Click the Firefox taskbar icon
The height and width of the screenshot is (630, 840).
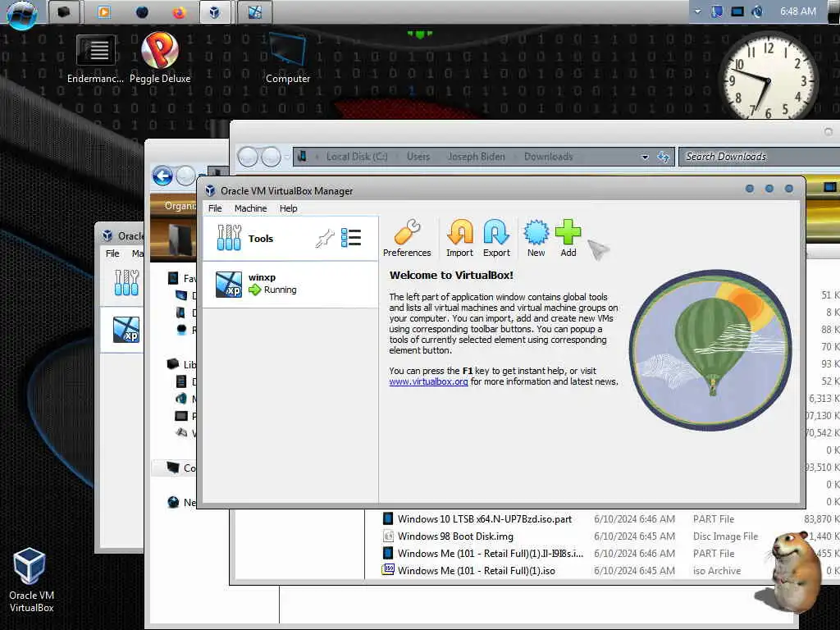(x=178, y=11)
